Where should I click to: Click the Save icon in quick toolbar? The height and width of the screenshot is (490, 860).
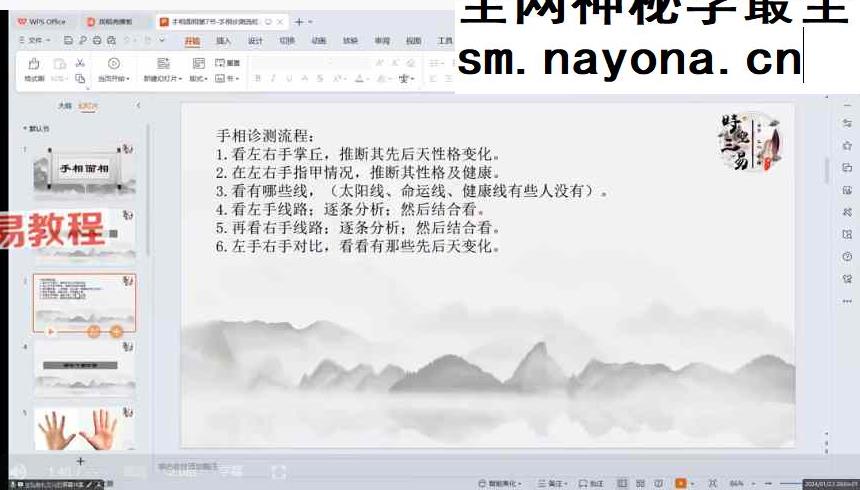69,40
